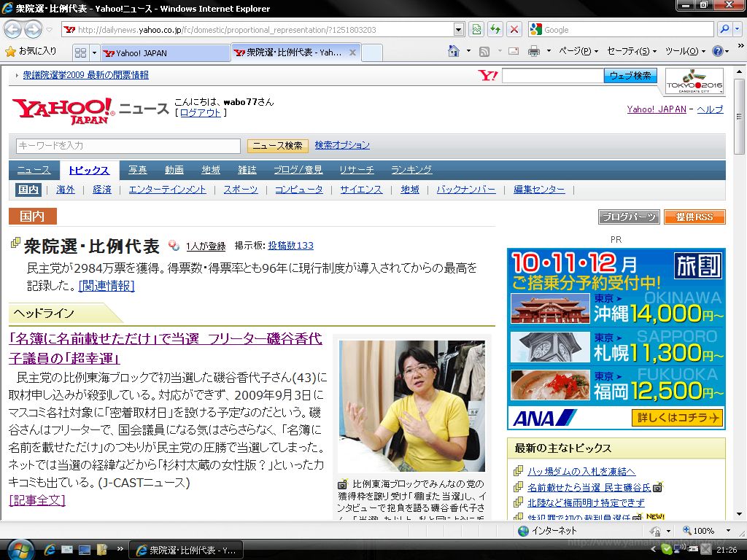Image resolution: width=747 pixels, height=560 pixels.
Task: Open the 海外 category link
Action: (x=65, y=190)
